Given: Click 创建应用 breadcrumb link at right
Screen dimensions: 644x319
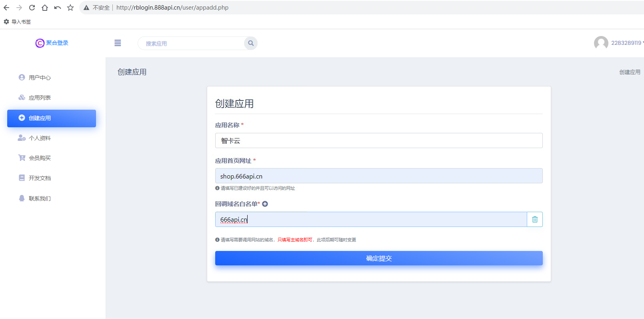Looking at the screenshot, I should coord(630,72).
